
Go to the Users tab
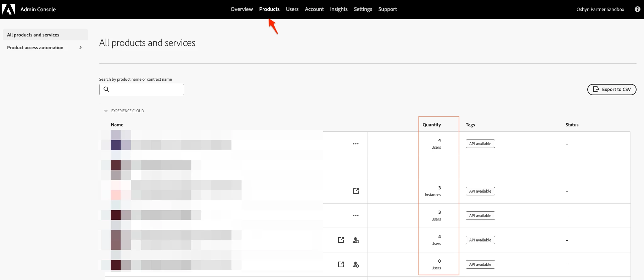point(292,9)
